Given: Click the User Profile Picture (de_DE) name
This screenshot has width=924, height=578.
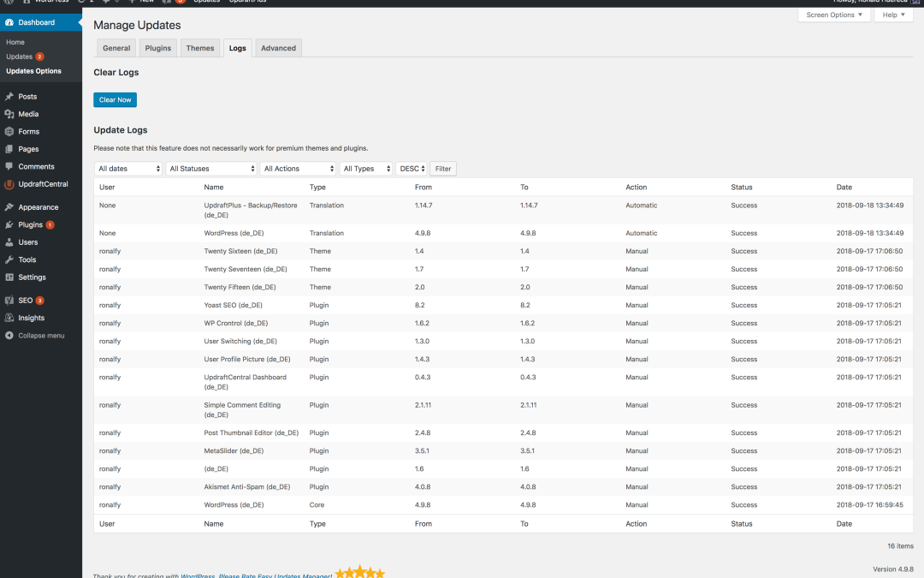Looking at the screenshot, I should (x=247, y=359).
